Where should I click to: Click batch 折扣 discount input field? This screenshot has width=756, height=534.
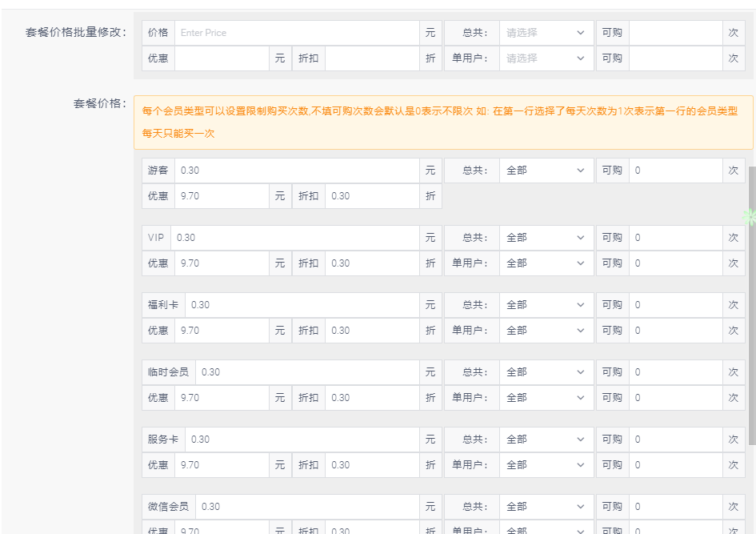372,58
